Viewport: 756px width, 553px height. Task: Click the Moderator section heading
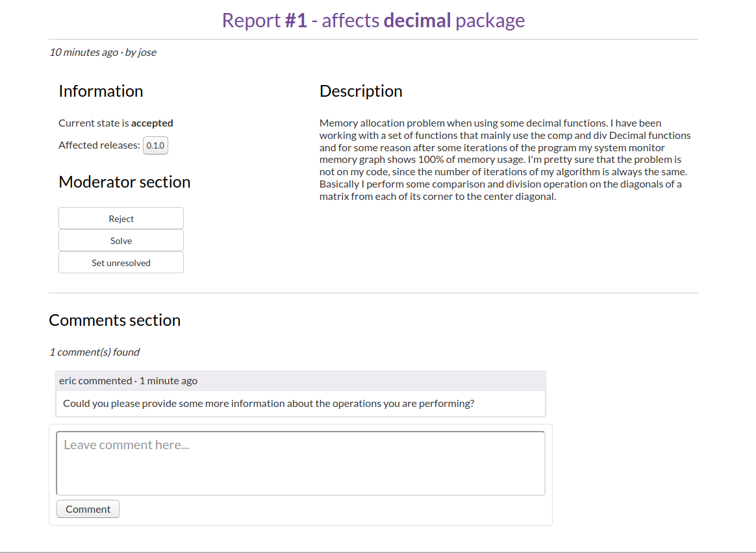(125, 182)
